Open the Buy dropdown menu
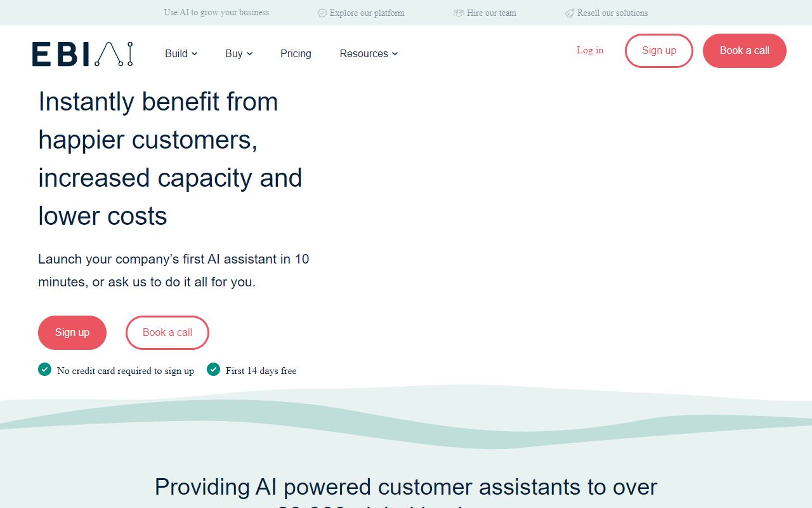Screen dimensions: 812x508 [238, 54]
